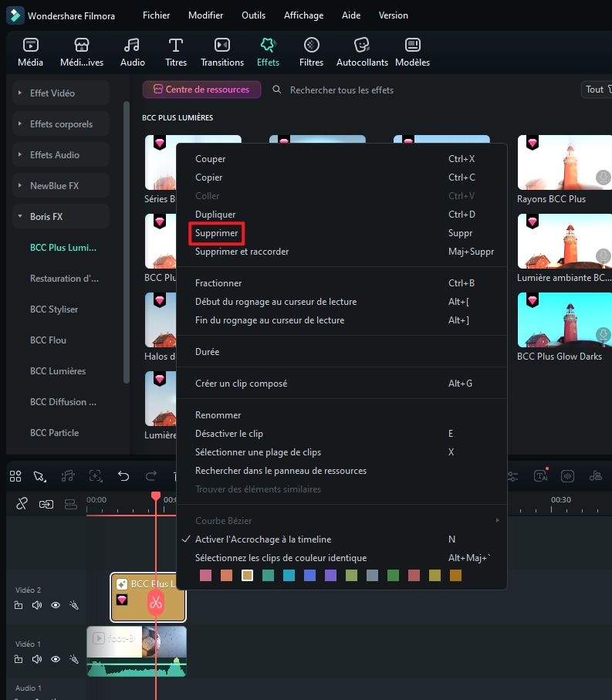Hide the Vidéo 2 track

(x=56, y=605)
